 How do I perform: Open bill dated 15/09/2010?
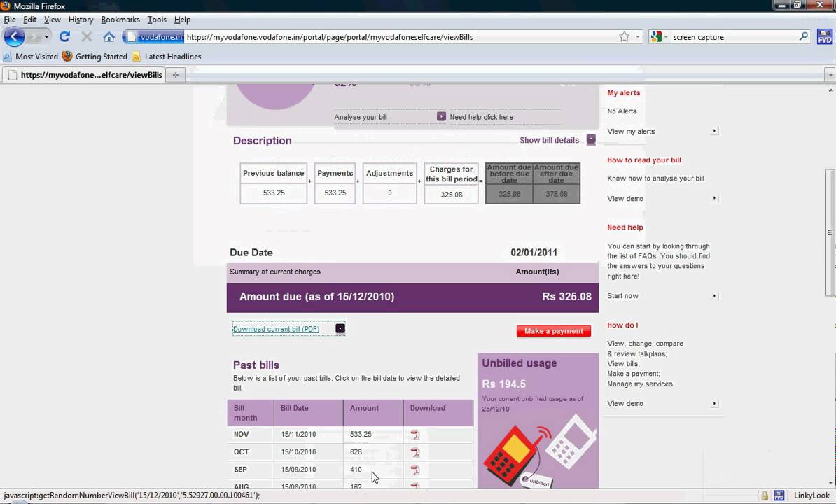298,470
